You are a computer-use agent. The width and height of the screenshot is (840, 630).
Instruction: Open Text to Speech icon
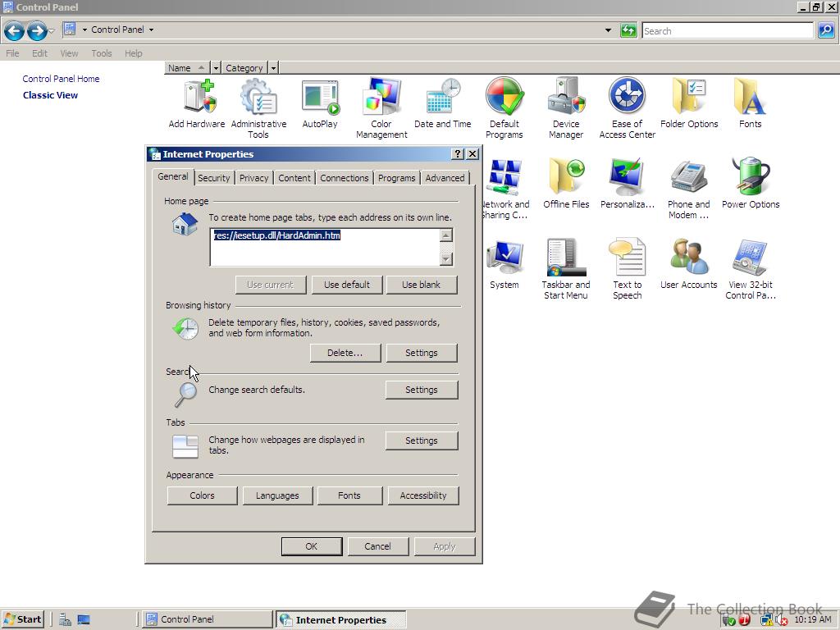point(627,269)
